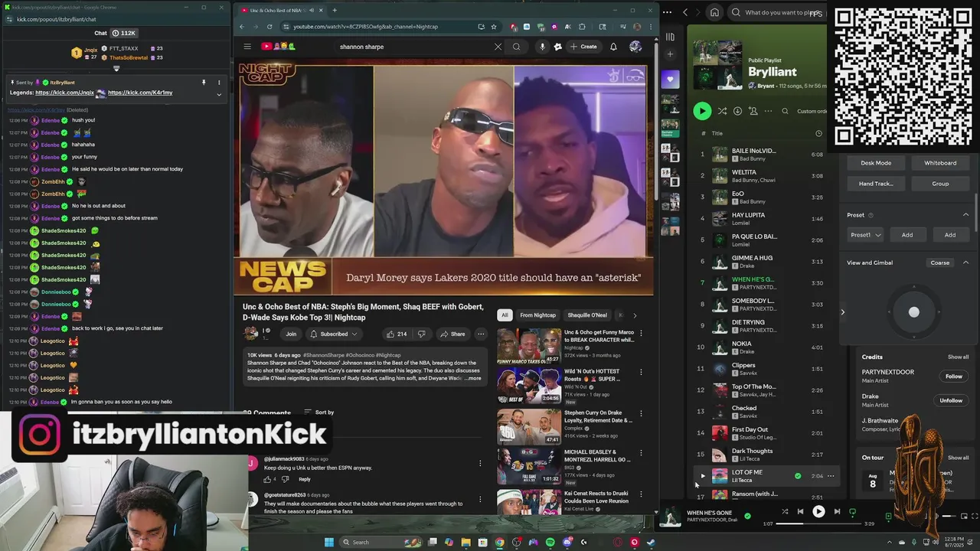Toggle the Coarse gimbal setting
Viewport: 980px width, 551px height.
pyautogui.click(x=939, y=262)
